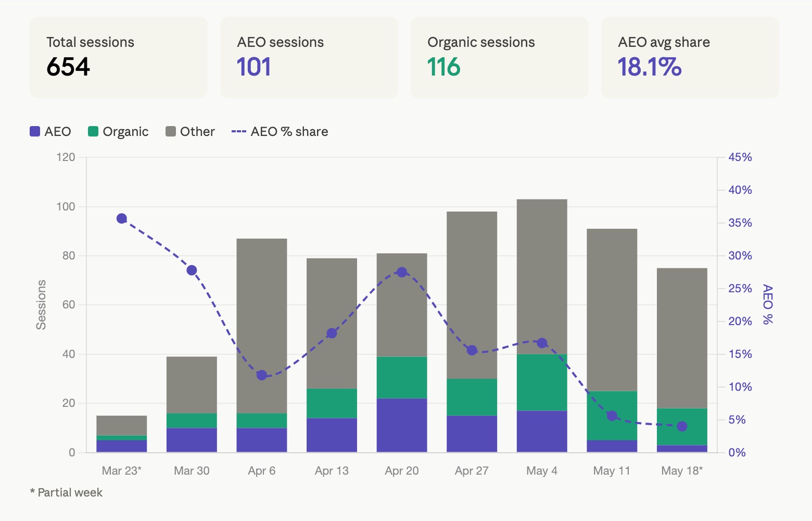Image resolution: width=812 pixels, height=521 pixels.
Task: Click the 'May 11' axis label
Action: click(612, 470)
